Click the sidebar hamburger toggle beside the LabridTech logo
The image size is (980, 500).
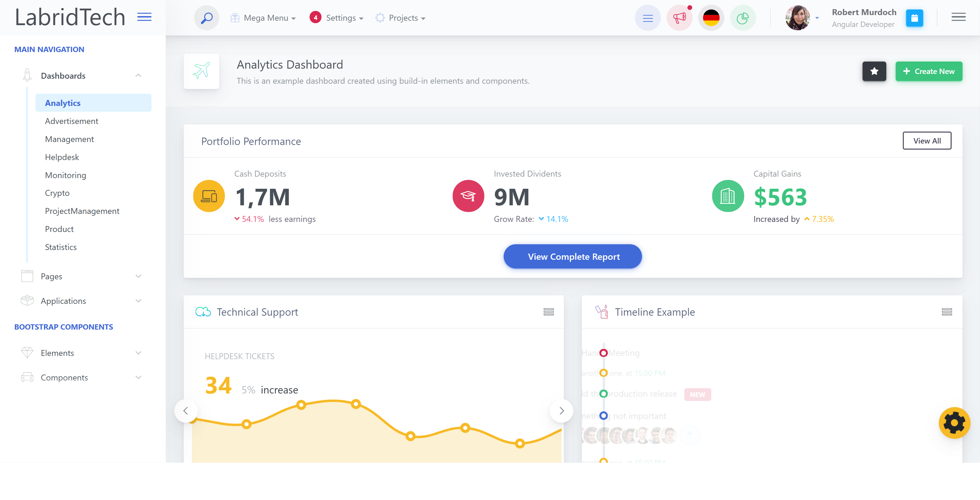point(144,17)
